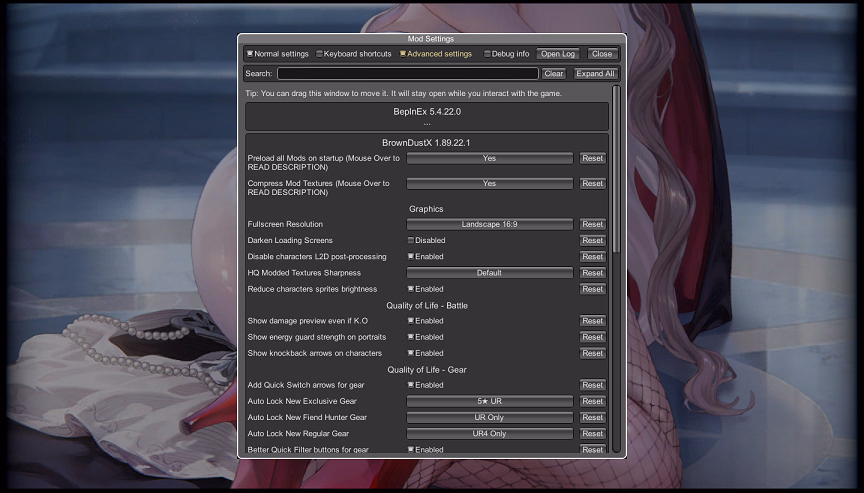Viewport: 864px width, 493px height.
Task: Toggle the Advanced settings checkbox
Action: tap(403, 54)
